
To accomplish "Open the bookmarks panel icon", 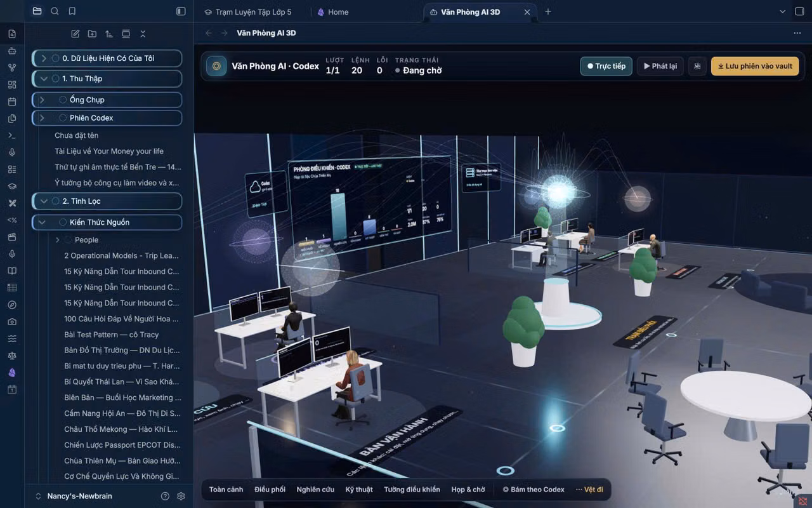I will pos(72,11).
